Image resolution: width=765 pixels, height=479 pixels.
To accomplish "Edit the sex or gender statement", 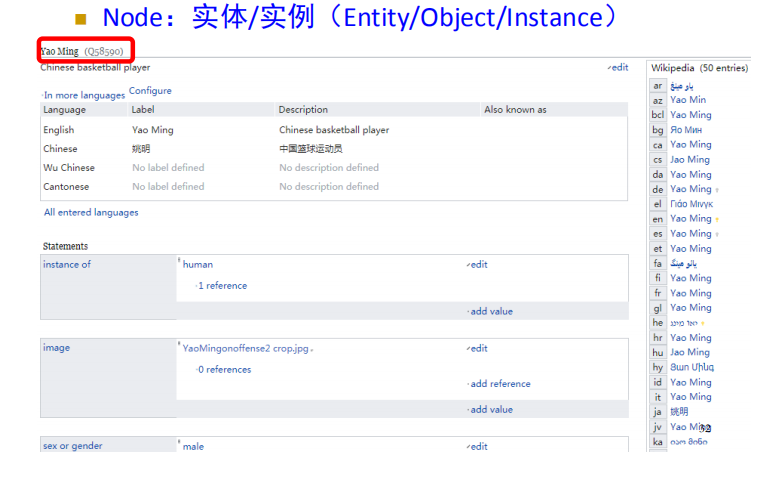I will [x=479, y=446].
